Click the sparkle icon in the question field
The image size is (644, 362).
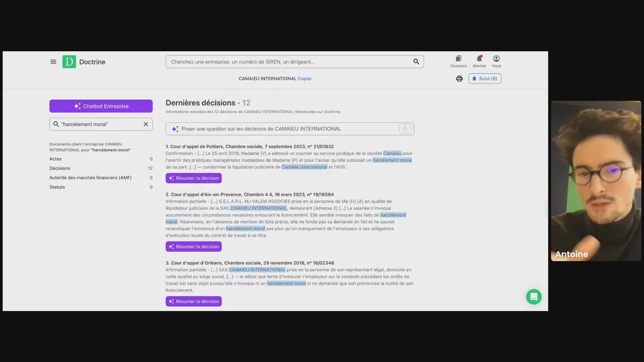tap(175, 129)
